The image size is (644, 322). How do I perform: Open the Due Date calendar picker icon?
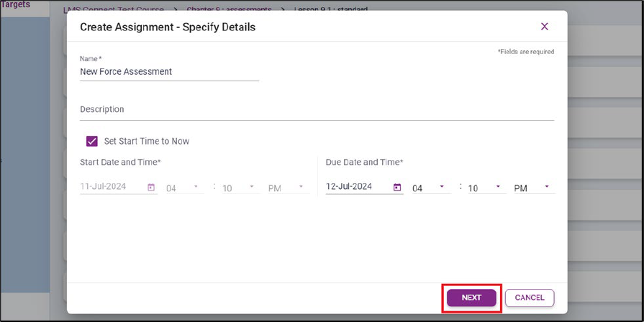[x=397, y=188]
